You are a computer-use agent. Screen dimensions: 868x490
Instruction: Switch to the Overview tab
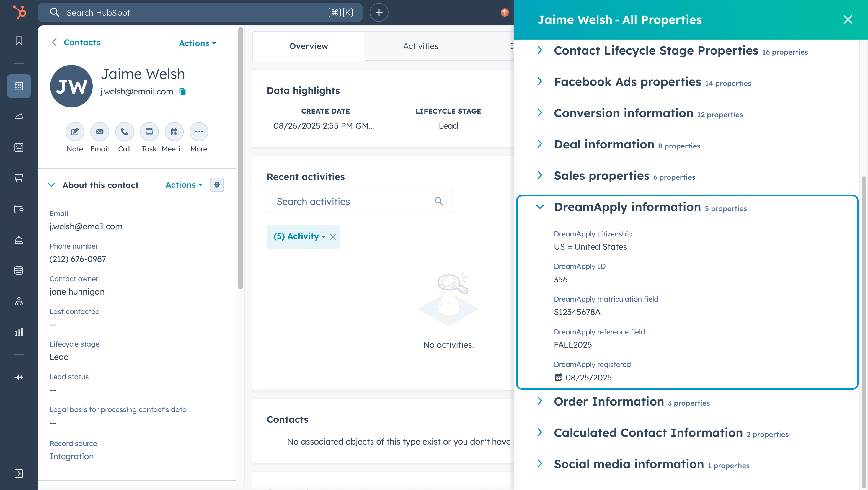click(x=309, y=46)
